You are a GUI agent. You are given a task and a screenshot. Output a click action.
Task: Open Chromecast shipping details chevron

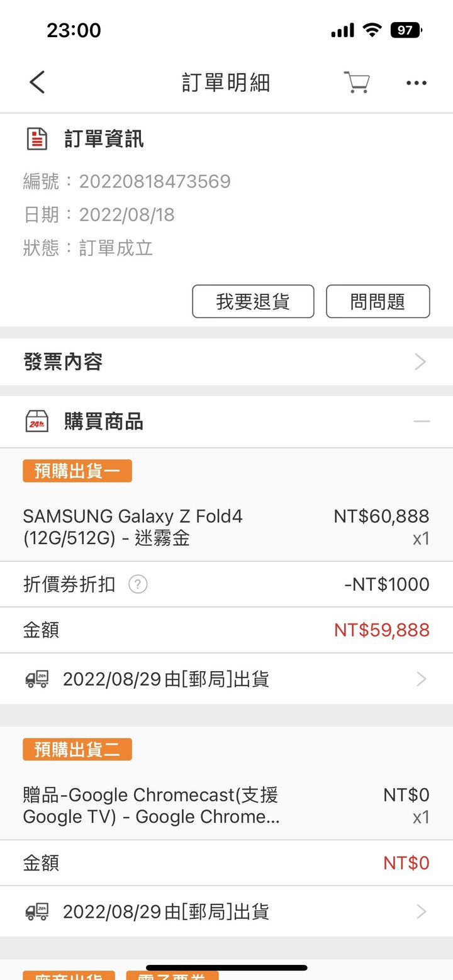(422, 912)
